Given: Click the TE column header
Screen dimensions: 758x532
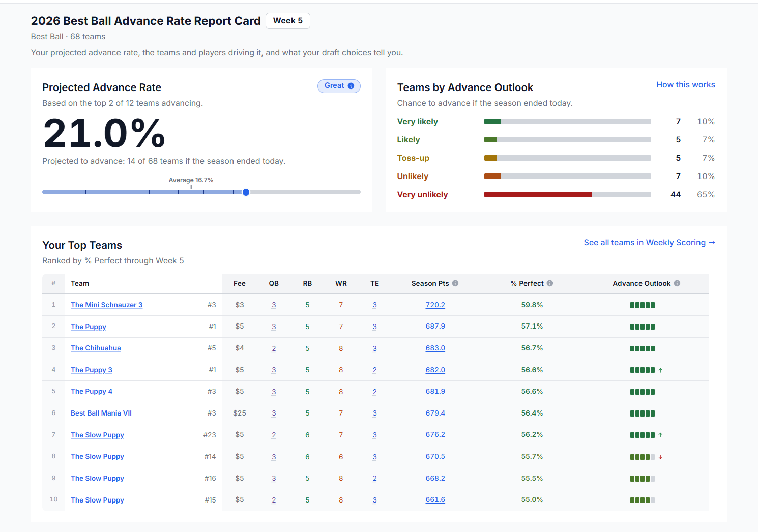Looking at the screenshot, I should [375, 283].
